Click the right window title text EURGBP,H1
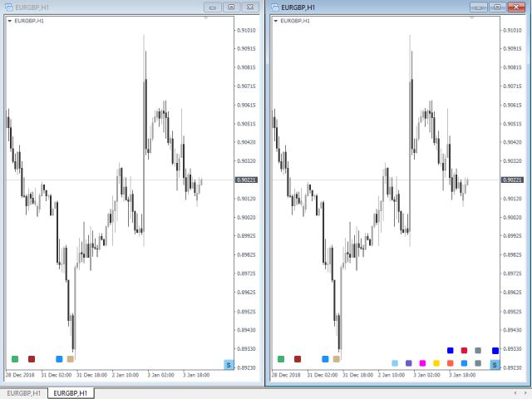The width and height of the screenshot is (532, 399). coord(298,7)
